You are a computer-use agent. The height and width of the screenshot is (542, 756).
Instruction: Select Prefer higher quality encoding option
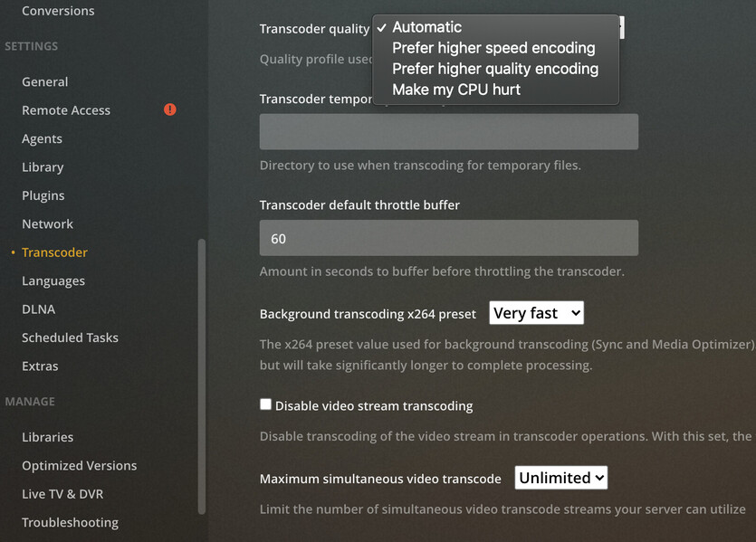tap(495, 69)
